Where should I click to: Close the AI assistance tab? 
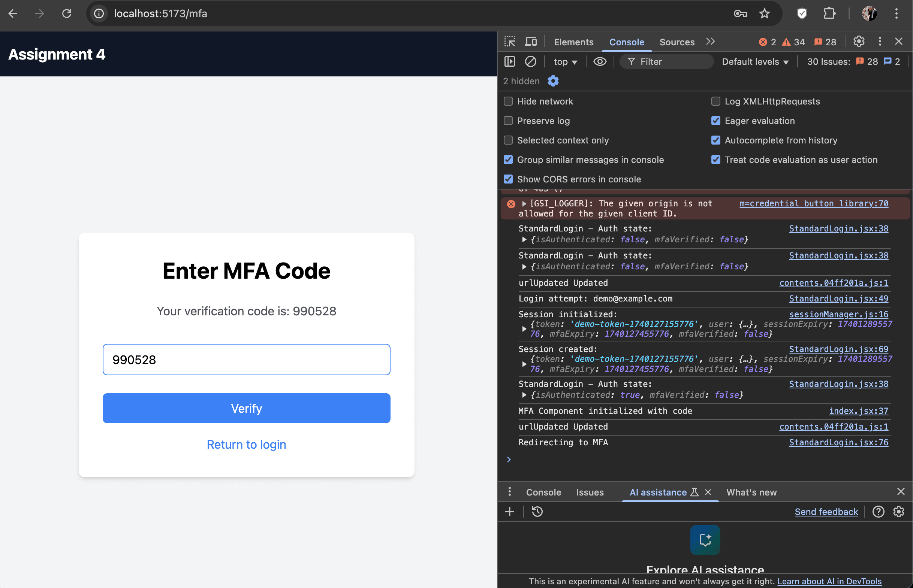coord(708,492)
